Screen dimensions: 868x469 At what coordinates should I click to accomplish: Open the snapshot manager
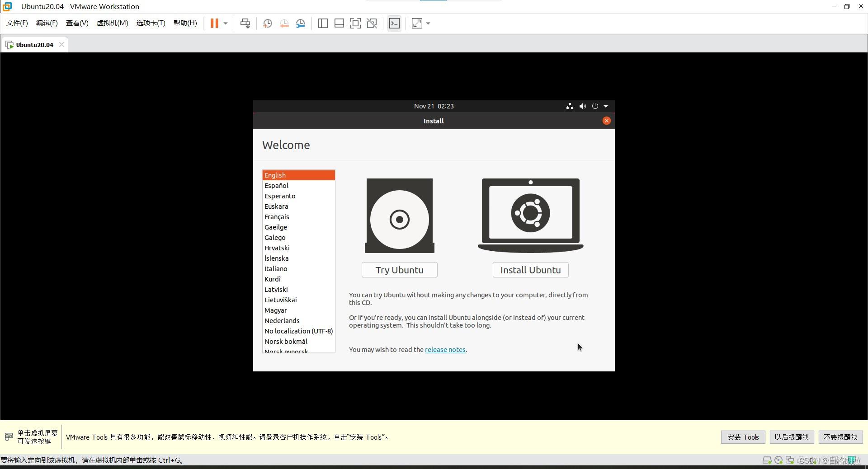[x=301, y=23]
